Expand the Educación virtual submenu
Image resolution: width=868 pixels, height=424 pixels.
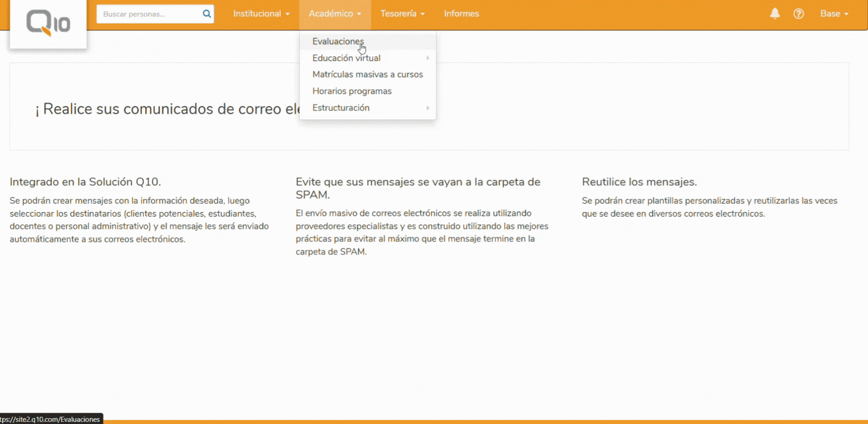[x=346, y=58]
